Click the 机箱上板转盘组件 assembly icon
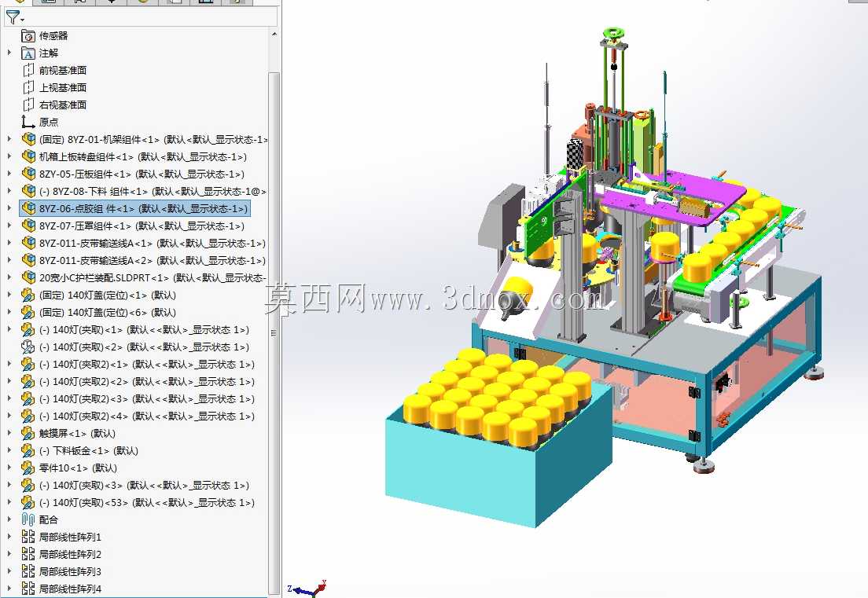868x598 pixels. (28, 156)
